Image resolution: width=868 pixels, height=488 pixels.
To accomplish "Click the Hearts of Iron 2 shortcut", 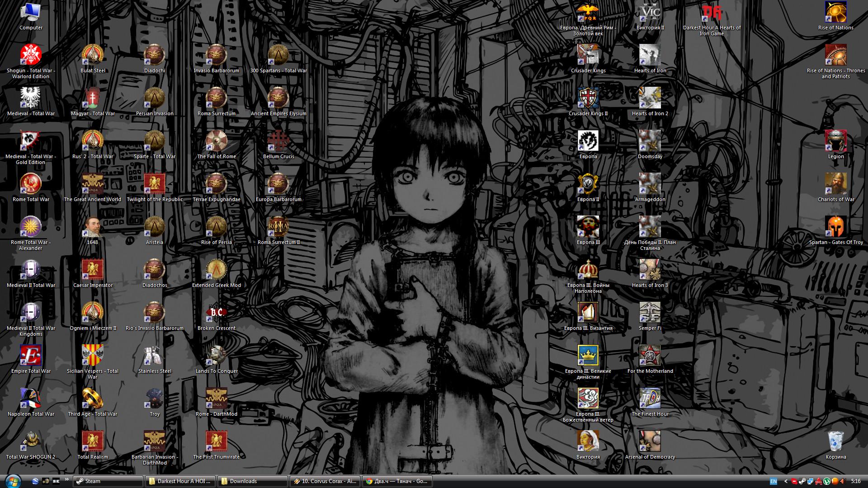I will [x=650, y=102].
